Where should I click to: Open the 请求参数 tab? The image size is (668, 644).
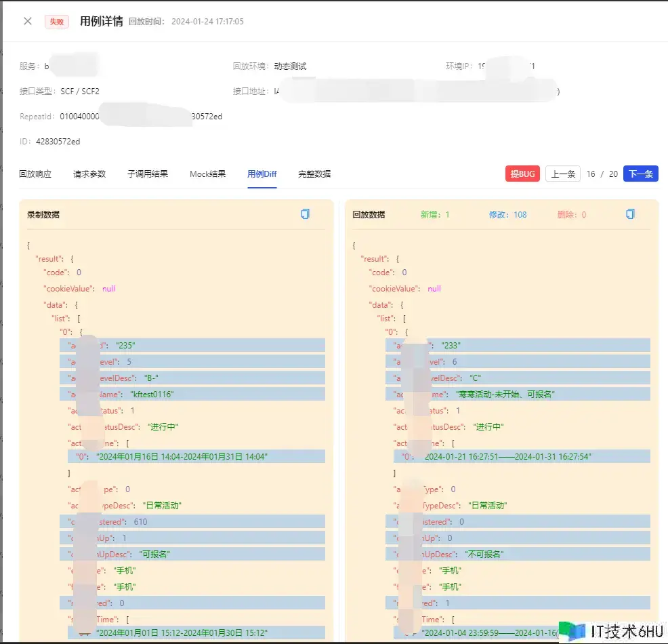pyautogui.click(x=89, y=174)
